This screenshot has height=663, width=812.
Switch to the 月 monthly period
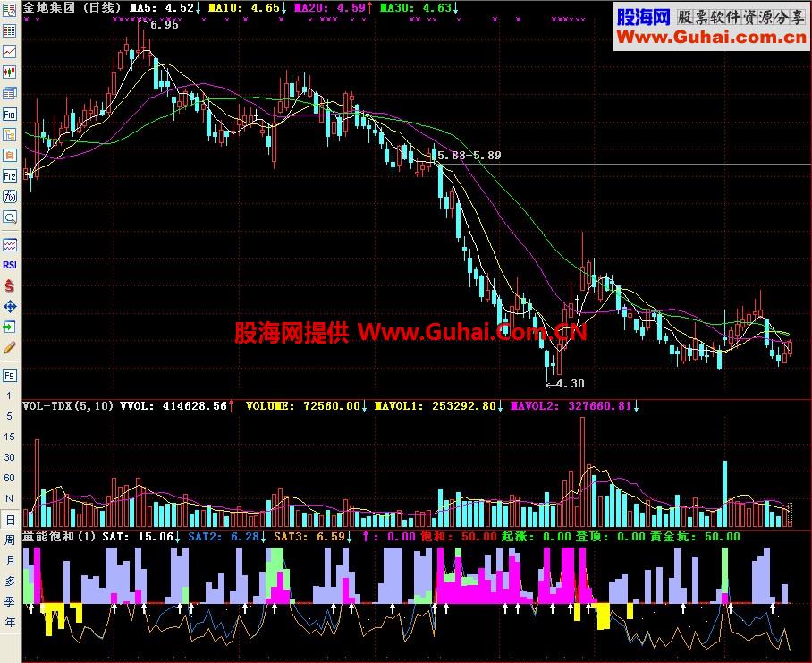[9, 560]
